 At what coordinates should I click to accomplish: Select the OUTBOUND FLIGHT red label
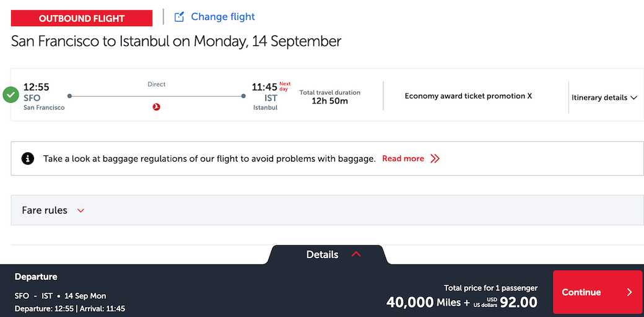(82, 19)
